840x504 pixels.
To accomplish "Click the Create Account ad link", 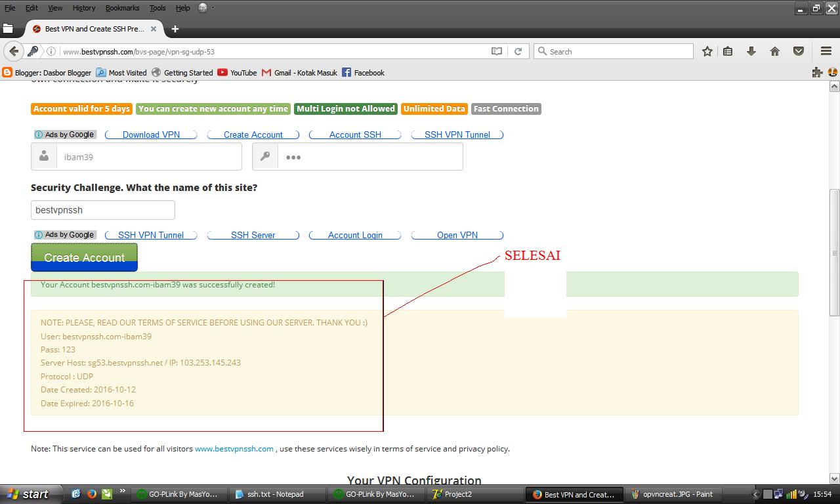I will (253, 135).
